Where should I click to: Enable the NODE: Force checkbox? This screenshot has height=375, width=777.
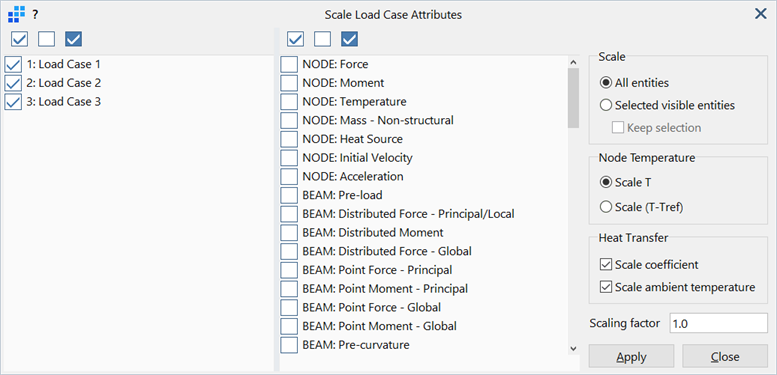289,64
